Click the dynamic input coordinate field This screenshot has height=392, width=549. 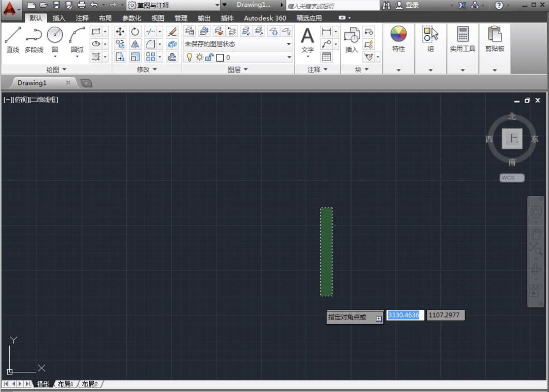[x=404, y=315]
